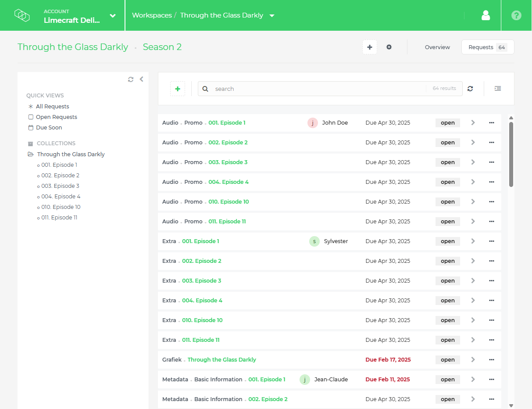Click John Doe's avatar icon

(313, 123)
